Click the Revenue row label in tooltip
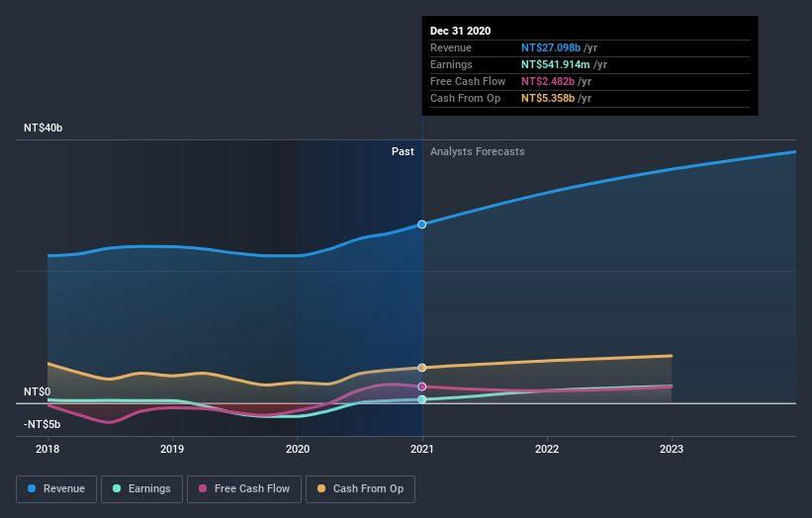Screen dimensions: 812x518 (451, 47)
